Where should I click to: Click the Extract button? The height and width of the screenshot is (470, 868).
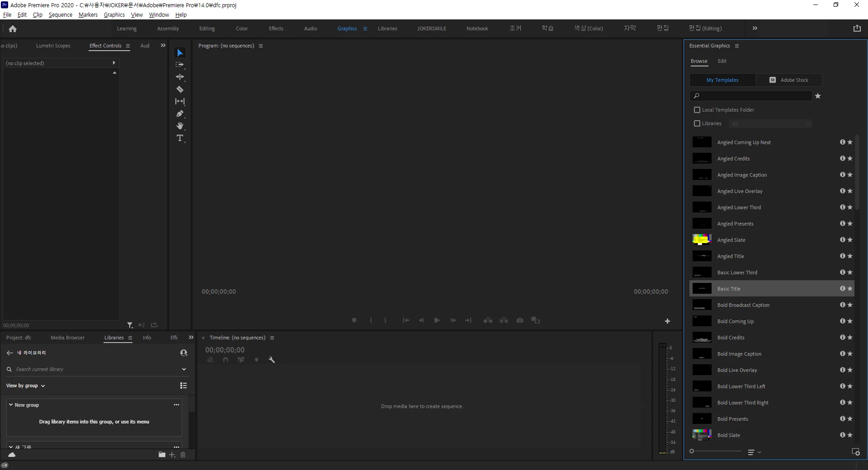pyautogui.click(x=504, y=320)
